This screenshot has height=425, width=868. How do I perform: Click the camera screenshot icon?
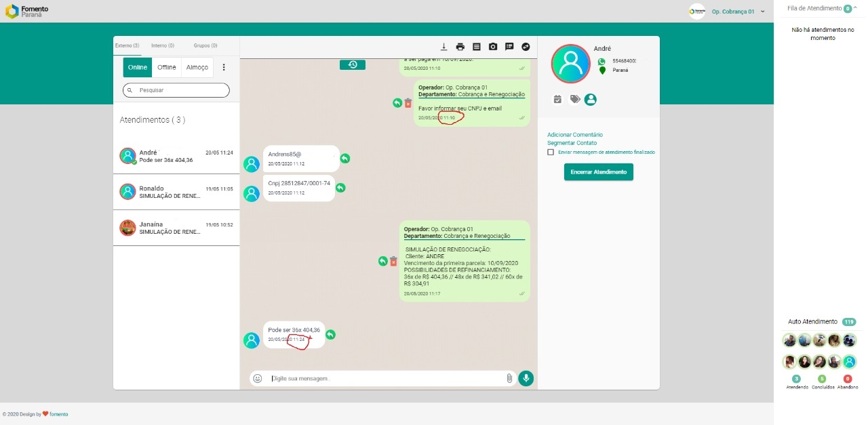coord(493,47)
